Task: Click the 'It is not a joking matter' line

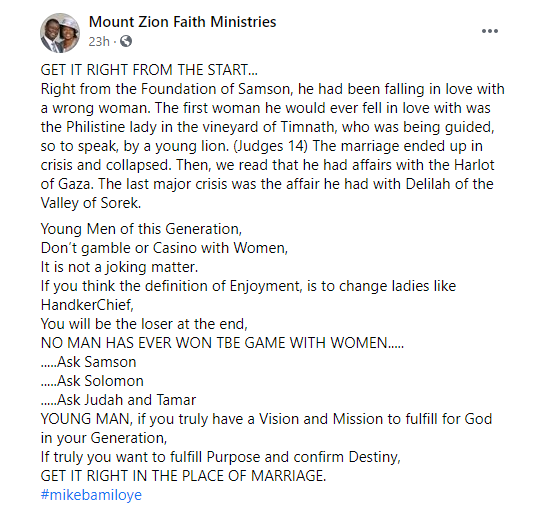Action: pos(119,267)
